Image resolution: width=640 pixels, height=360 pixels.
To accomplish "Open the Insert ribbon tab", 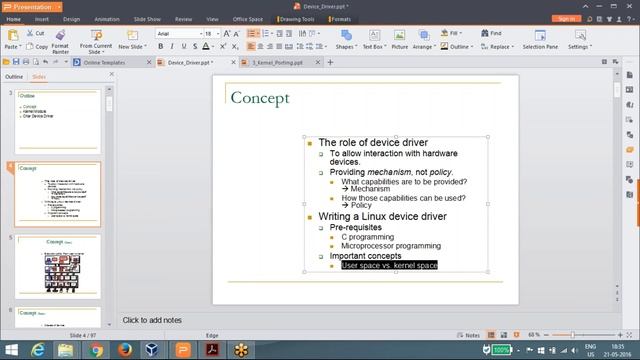I will click(42, 19).
